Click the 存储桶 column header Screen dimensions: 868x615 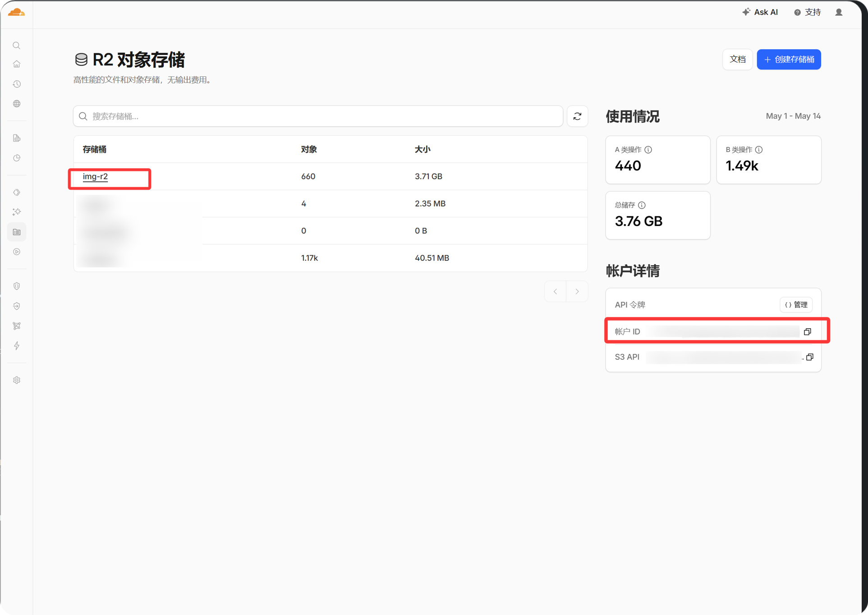tap(94, 149)
